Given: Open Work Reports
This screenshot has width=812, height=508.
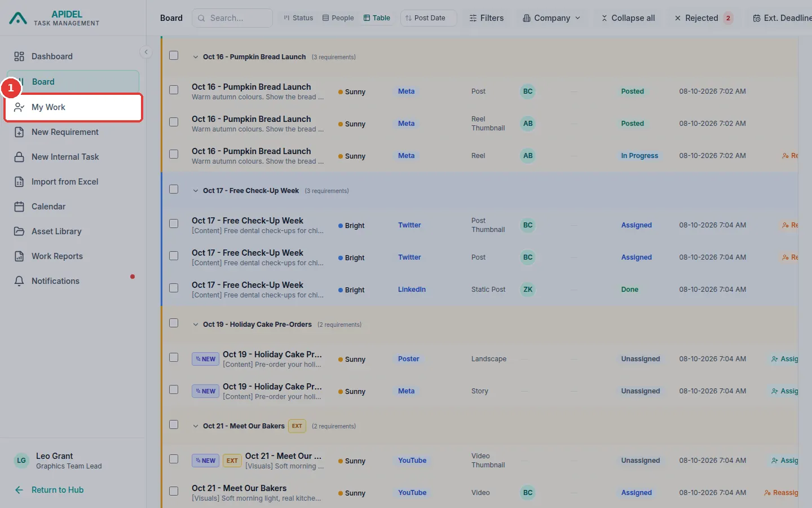Looking at the screenshot, I should coord(73,256).
